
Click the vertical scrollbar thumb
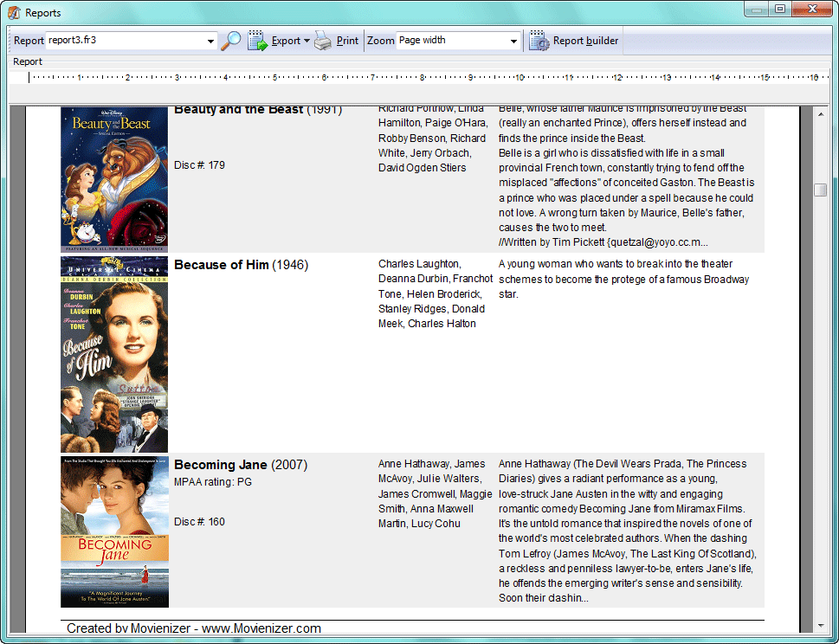pyautogui.click(x=820, y=190)
